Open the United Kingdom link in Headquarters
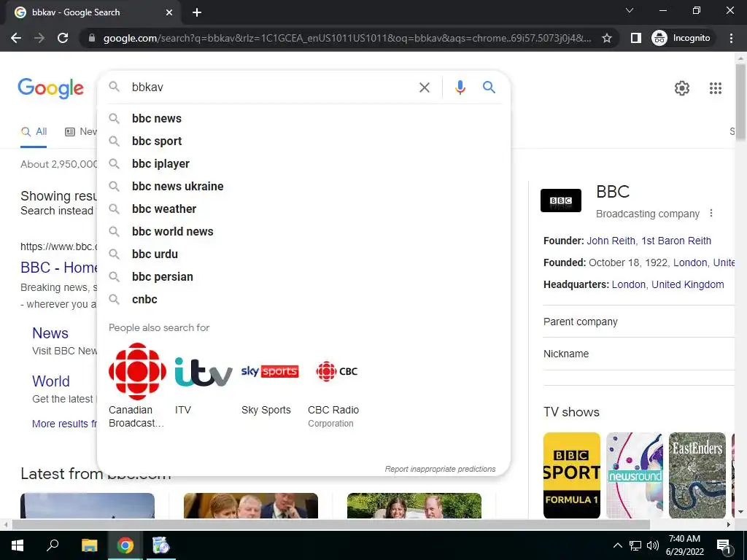Image resolution: width=747 pixels, height=560 pixels. (x=687, y=284)
